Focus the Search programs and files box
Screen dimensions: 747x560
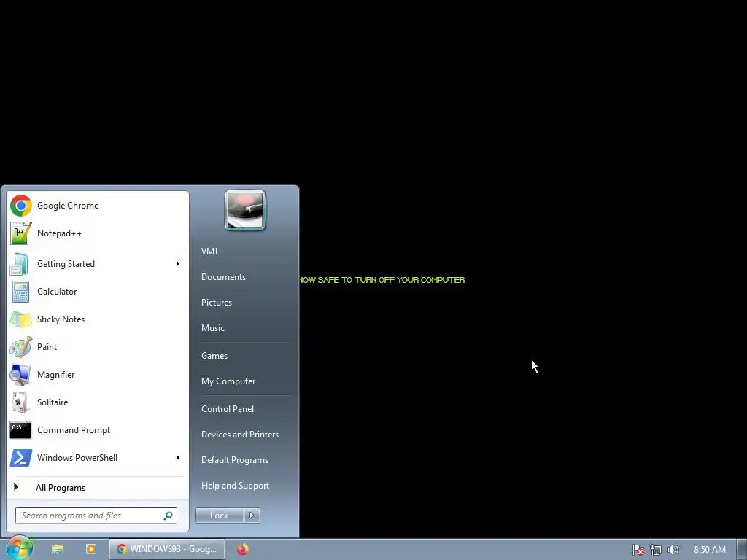point(96,516)
